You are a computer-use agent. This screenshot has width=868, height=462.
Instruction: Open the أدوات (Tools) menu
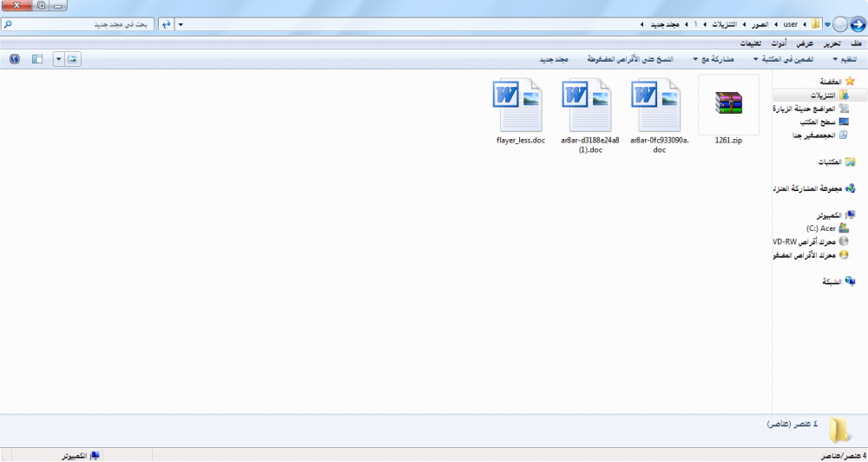(x=779, y=43)
